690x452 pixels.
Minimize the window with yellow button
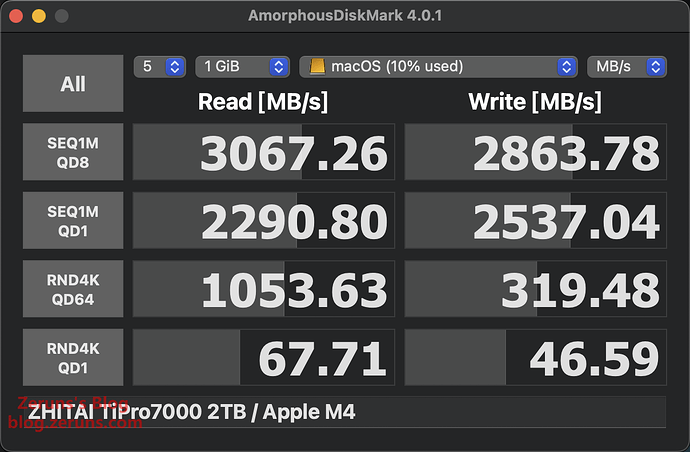pyautogui.click(x=39, y=17)
